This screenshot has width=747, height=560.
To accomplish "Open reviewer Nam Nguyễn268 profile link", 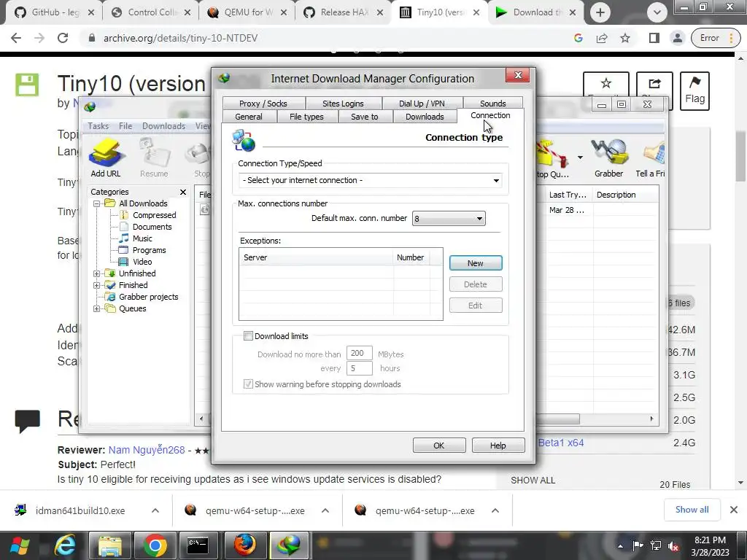I will click(146, 450).
